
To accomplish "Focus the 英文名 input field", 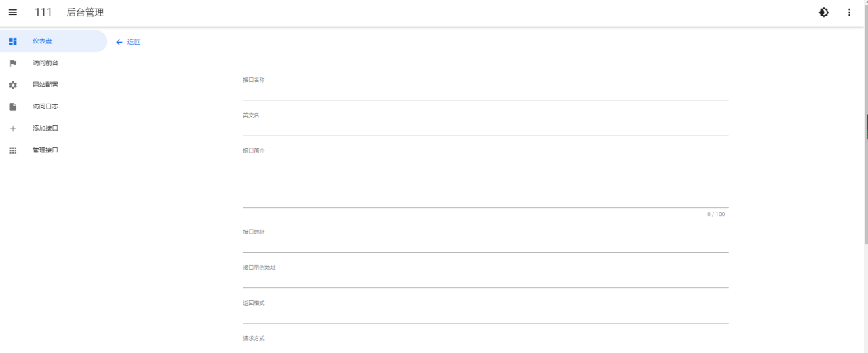I will pos(486,127).
